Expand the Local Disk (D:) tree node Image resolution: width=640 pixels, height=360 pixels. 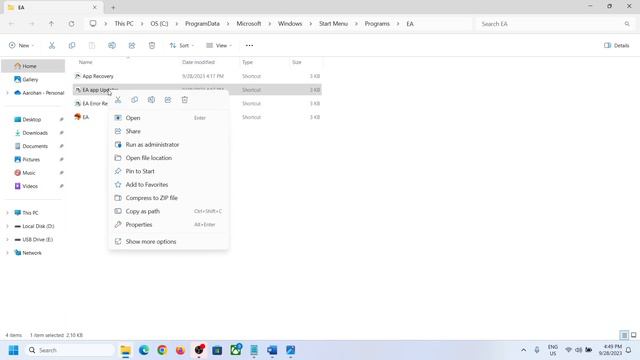pos(7,226)
